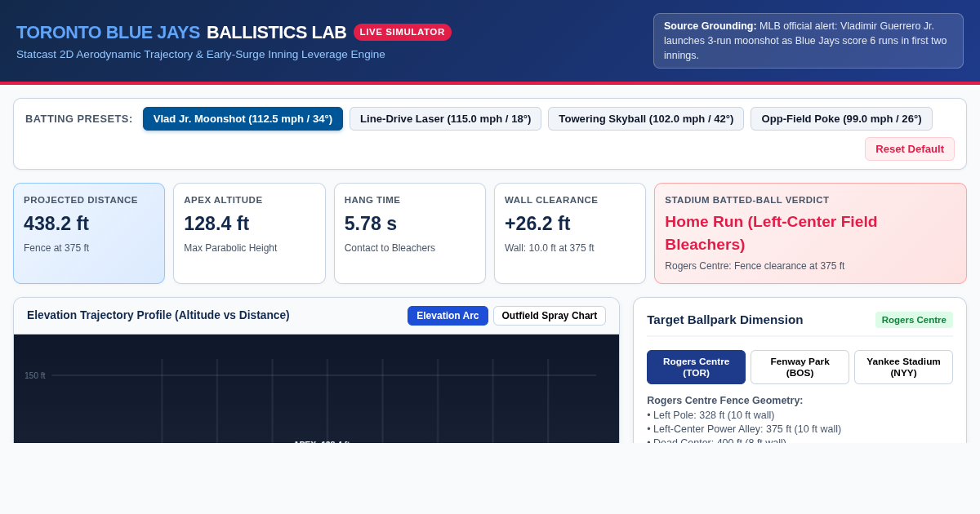Select the Projected Distance 438.2 ft card

pyautogui.click(x=89, y=233)
